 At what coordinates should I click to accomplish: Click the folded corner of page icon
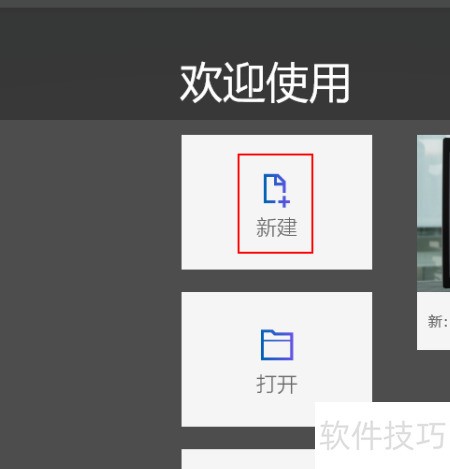point(281,180)
